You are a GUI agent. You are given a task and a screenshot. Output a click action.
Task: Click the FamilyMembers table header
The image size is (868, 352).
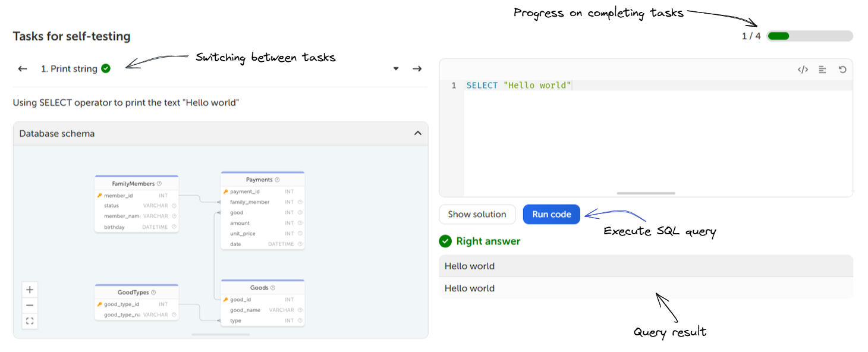click(137, 184)
